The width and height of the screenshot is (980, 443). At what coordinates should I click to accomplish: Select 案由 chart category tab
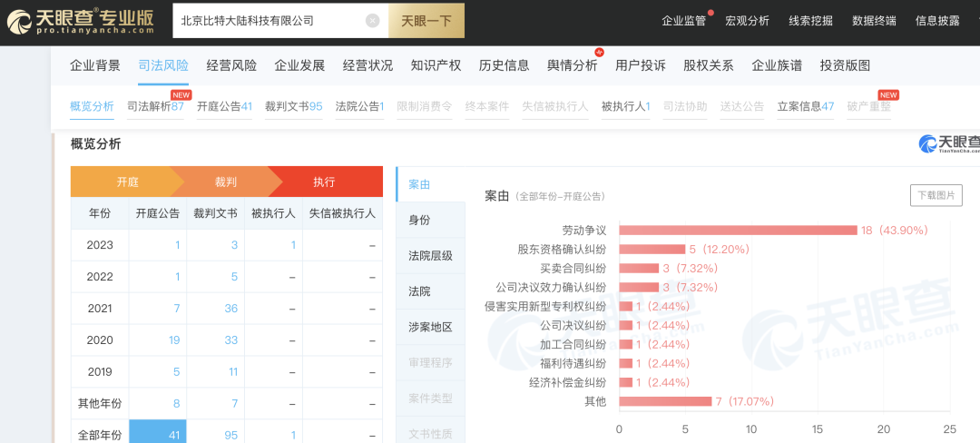pos(431,184)
